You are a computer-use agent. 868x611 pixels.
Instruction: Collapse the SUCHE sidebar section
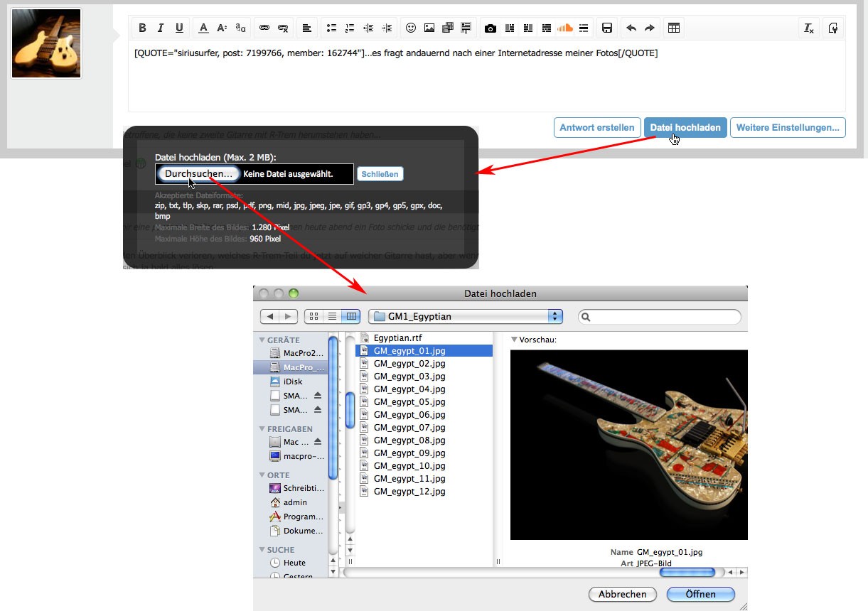click(x=262, y=550)
